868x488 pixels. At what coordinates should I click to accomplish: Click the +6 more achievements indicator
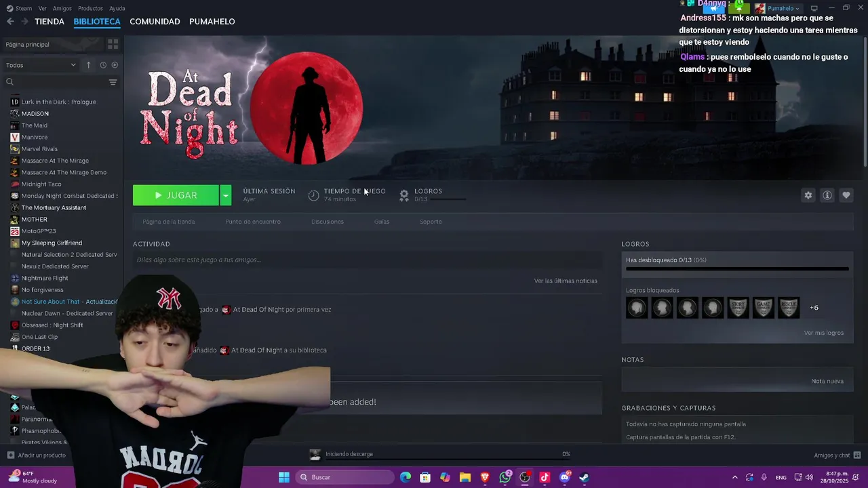click(814, 308)
